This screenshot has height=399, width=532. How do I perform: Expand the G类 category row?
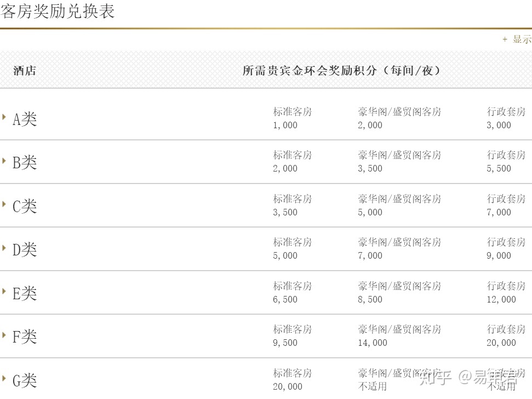pyautogui.click(x=24, y=379)
